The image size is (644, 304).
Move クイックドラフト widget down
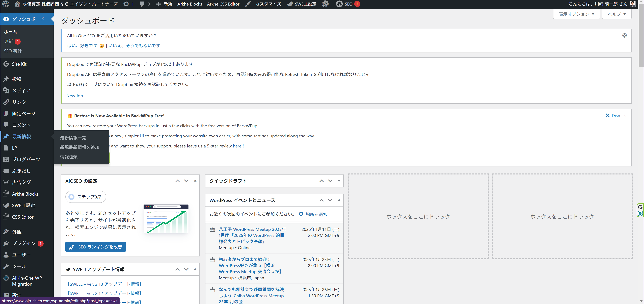(x=330, y=181)
